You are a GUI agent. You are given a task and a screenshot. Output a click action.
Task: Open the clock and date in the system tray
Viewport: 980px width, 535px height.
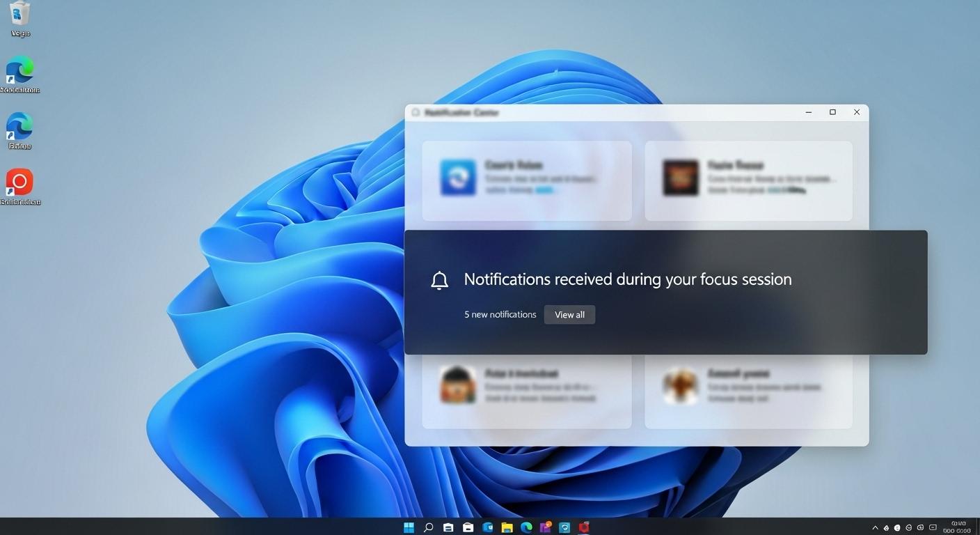click(x=958, y=526)
